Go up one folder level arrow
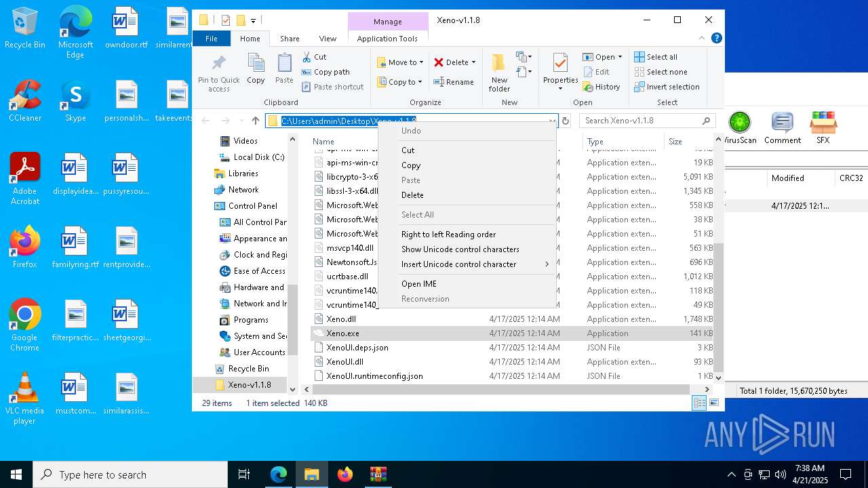Screen dimensions: 868x488 (256, 121)
